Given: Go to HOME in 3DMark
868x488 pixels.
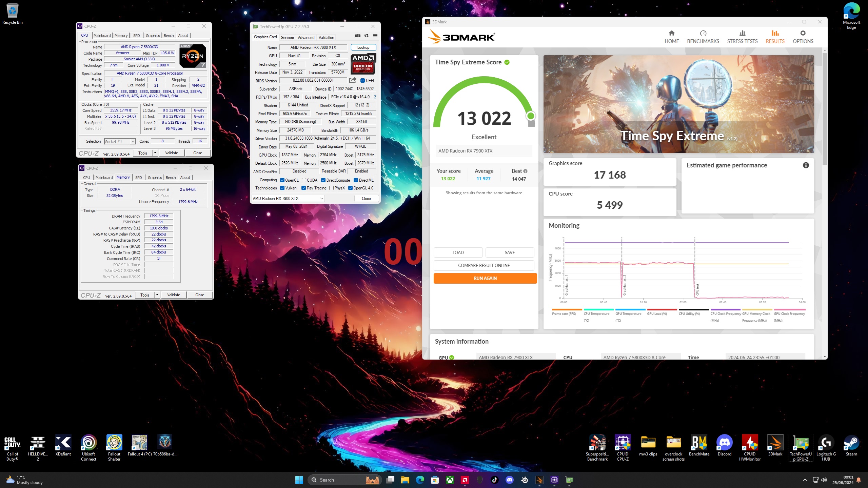Looking at the screenshot, I should pyautogui.click(x=672, y=37).
